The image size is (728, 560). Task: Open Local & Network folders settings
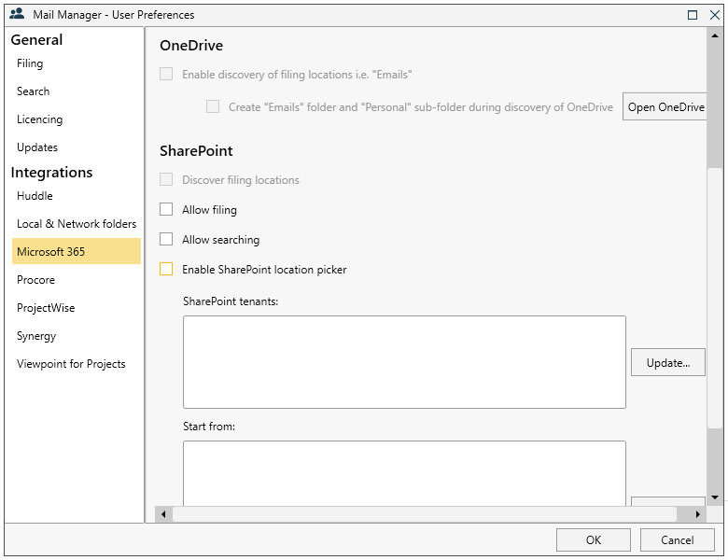(x=77, y=224)
